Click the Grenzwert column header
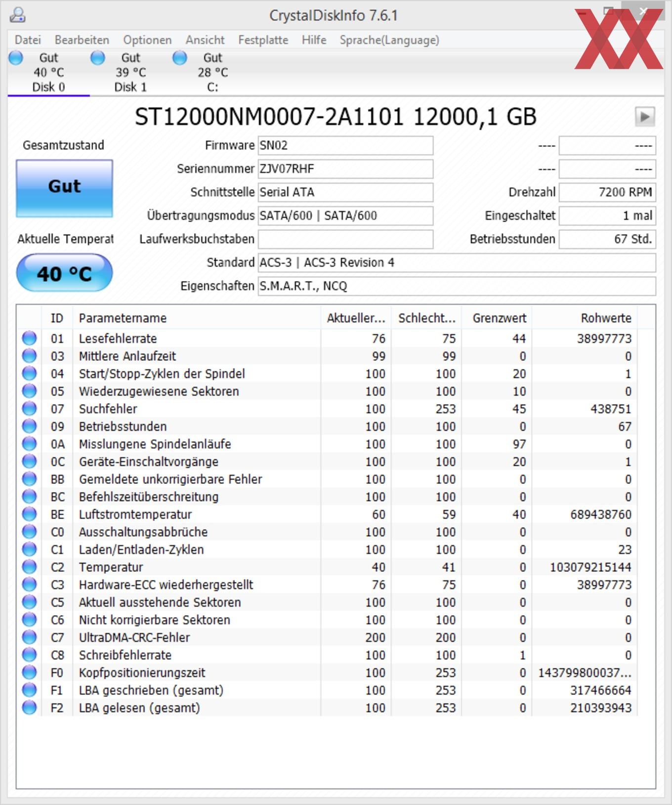Image resolution: width=672 pixels, height=805 pixels. [497, 318]
